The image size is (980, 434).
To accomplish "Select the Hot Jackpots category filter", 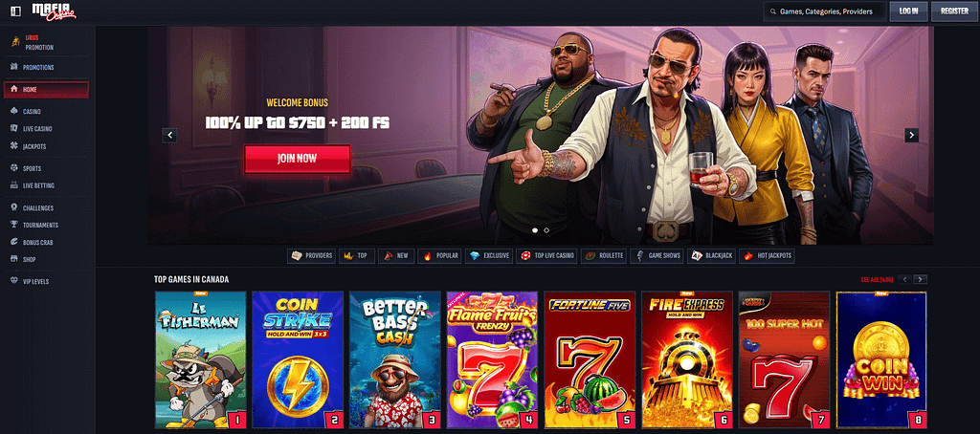I will pos(767,256).
